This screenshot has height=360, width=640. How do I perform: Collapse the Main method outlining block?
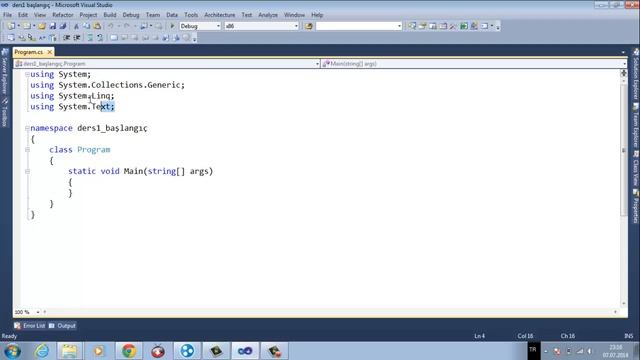click(27, 171)
